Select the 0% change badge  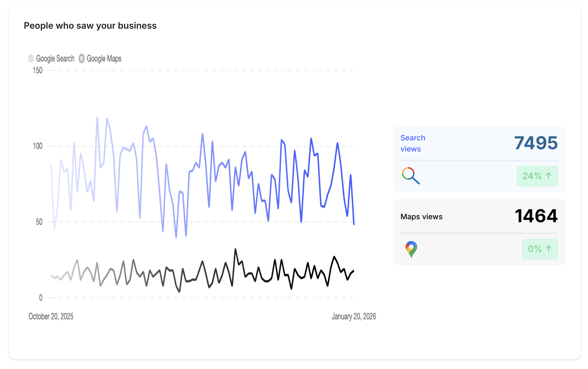(x=540, y=249)
